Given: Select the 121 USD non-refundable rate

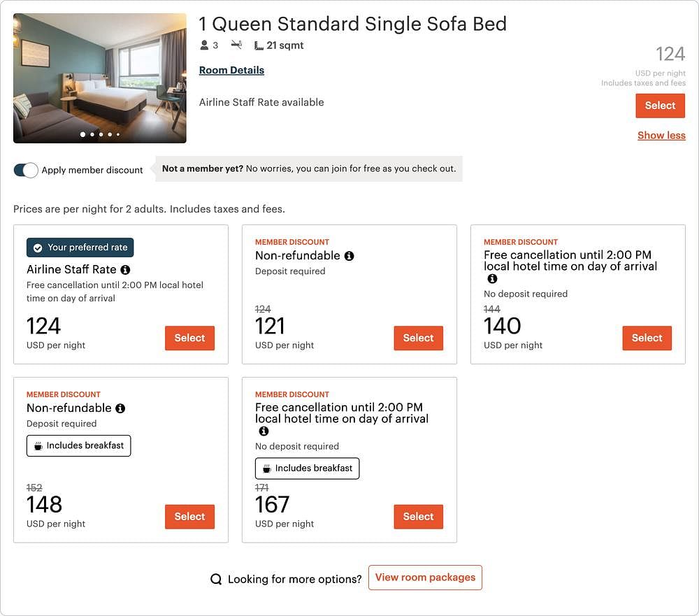Looking at the screenshot, I should coord(418,338).
